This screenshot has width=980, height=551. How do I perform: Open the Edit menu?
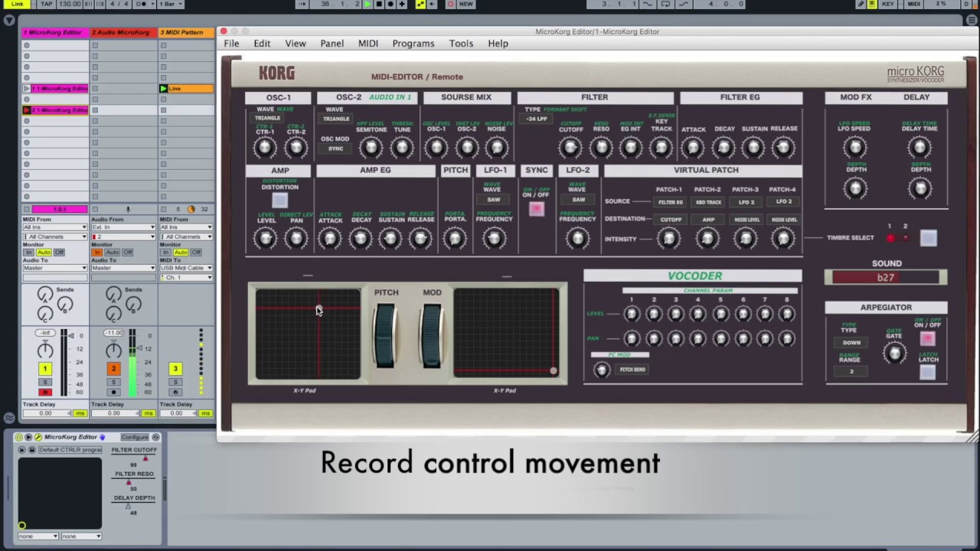(x=262, y=44)
